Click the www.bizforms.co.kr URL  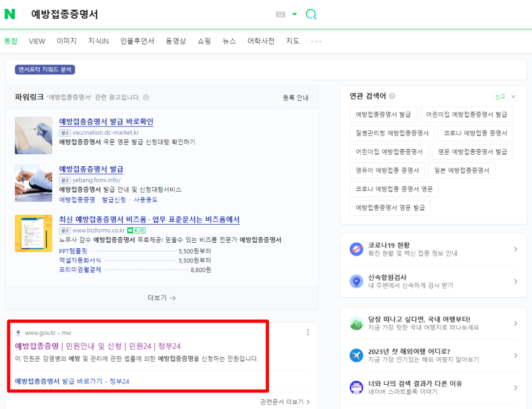pyautogui.click(x=99, y=230)
